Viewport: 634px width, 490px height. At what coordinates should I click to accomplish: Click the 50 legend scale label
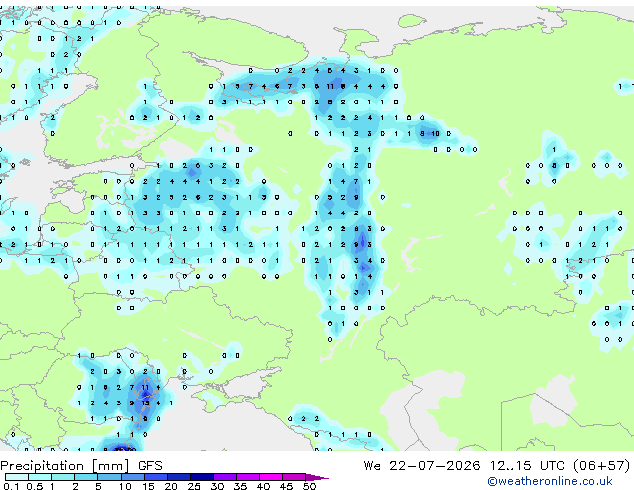309,486
